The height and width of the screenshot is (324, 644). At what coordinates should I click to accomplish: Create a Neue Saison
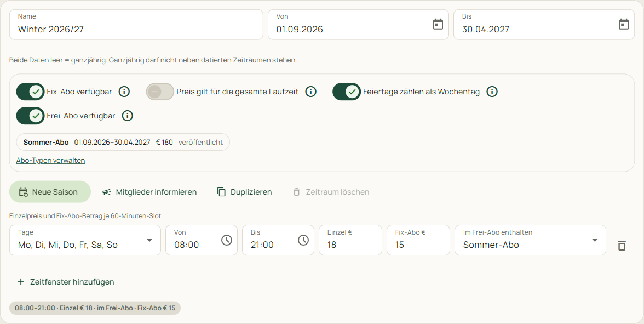pyautogui.click(x=50, y=192)
